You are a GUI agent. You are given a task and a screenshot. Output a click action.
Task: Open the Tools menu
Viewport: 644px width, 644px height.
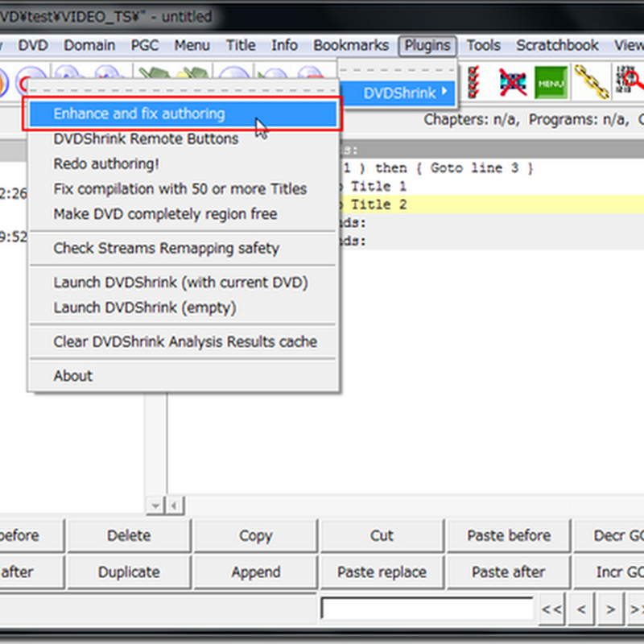(x=484, y=45)
